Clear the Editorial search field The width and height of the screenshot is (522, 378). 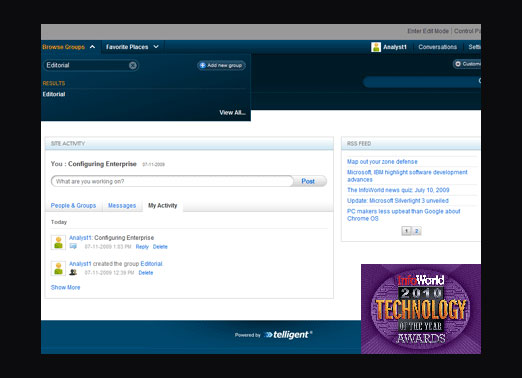(x=133, y=65)
